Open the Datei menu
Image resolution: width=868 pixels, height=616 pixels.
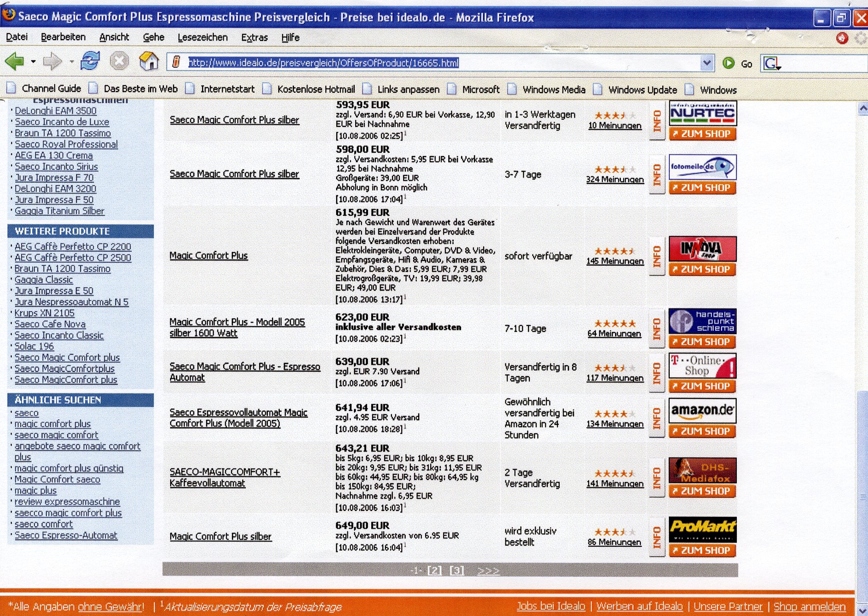17,37
